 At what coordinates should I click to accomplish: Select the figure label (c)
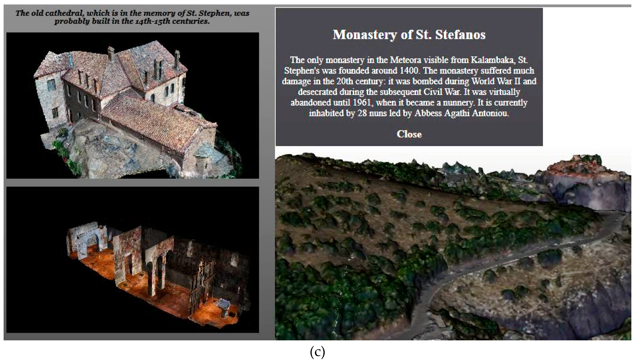[x=318, y=353]
